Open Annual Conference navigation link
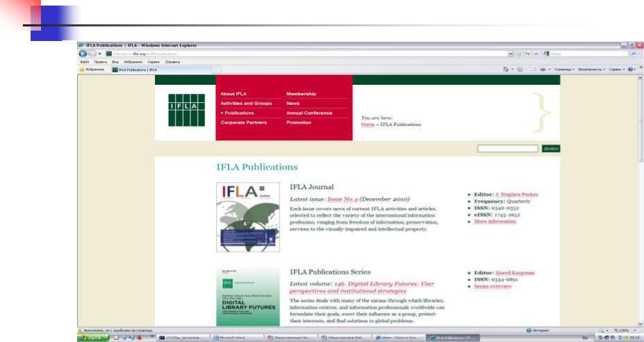 [x=309, y=113]
